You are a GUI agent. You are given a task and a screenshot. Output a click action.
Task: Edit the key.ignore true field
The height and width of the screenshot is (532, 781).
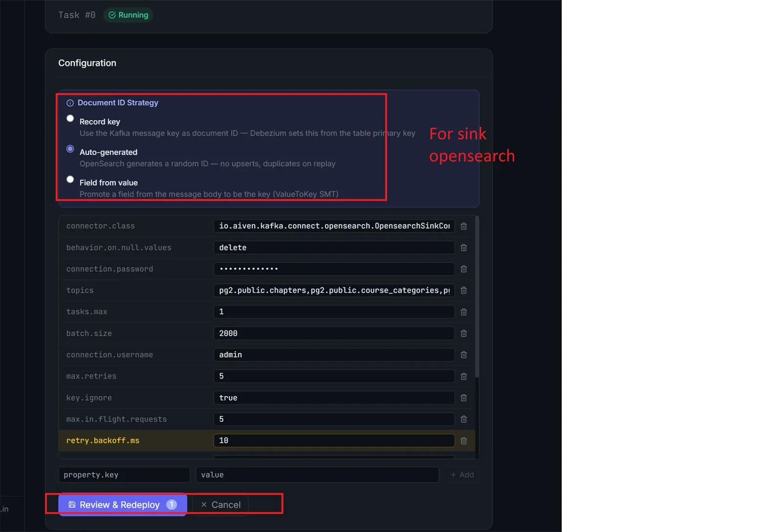point(334,398)
